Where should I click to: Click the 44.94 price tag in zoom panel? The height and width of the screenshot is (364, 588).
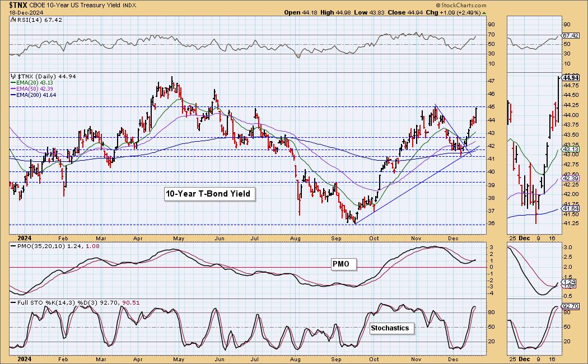[x=571, y=78]
